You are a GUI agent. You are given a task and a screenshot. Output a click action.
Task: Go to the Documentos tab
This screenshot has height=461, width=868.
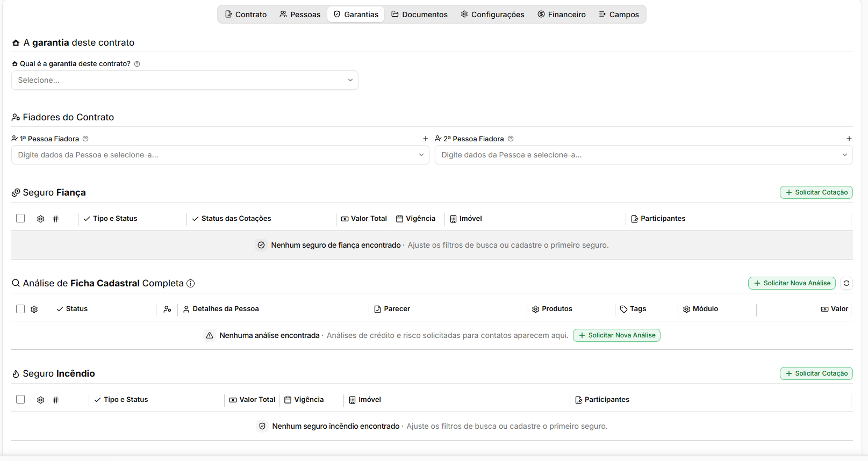click(419, 15)
